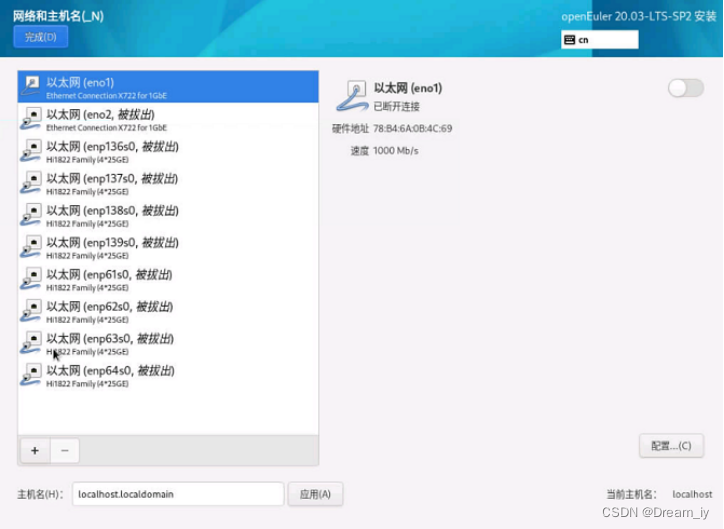The width and height of the screenshot is (724, 529).
Task: Click the 硬件地址 label
Action: [x=350, y=128]
